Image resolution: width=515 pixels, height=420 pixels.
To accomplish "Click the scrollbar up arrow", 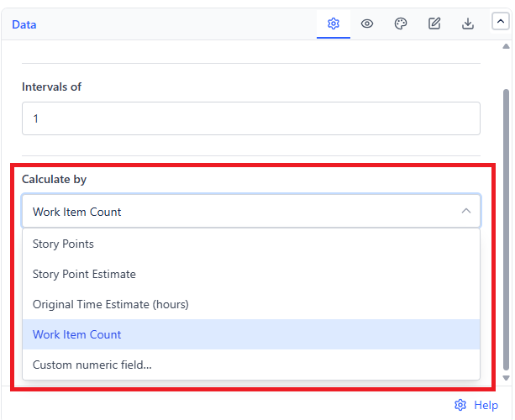I will [506, 46].
